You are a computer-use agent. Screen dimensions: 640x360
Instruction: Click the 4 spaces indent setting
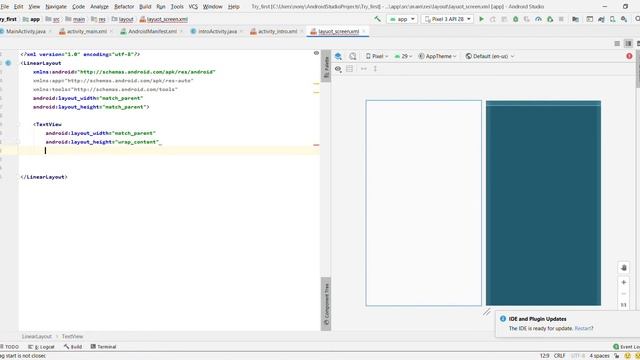pyautogui.click(x=599, y=356)
